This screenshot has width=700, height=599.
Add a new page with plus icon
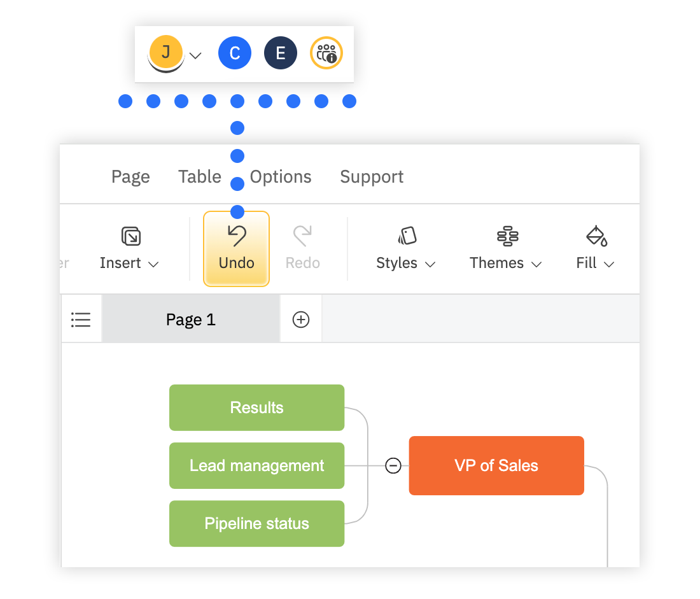tap(301, 320)
